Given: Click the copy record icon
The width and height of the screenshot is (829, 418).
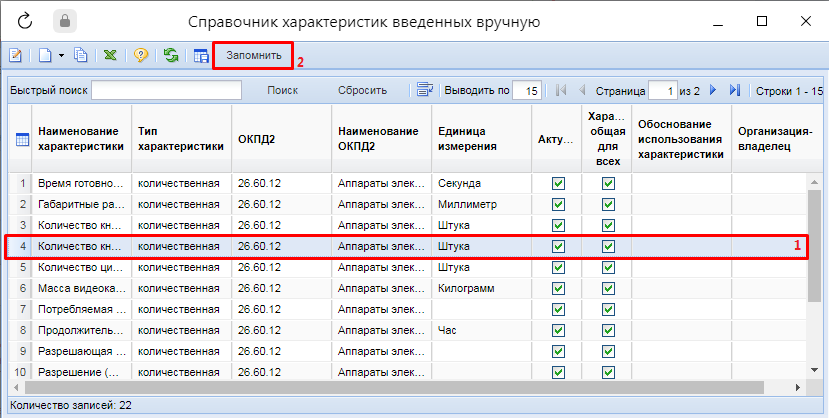Looking at the screenshot, I should pyautogui.click(x=80, y=56).
